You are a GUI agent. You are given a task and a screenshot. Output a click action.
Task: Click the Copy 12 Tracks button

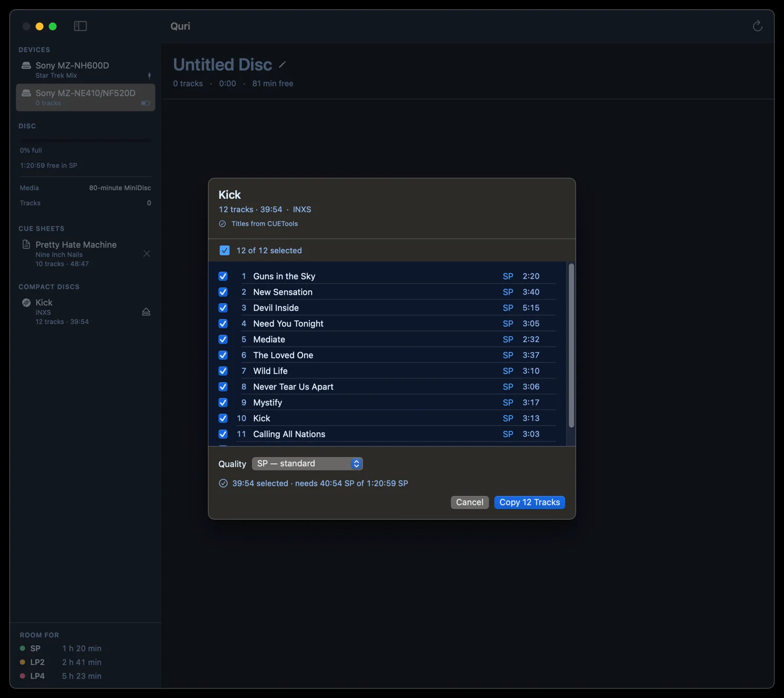tap(529, 502)
